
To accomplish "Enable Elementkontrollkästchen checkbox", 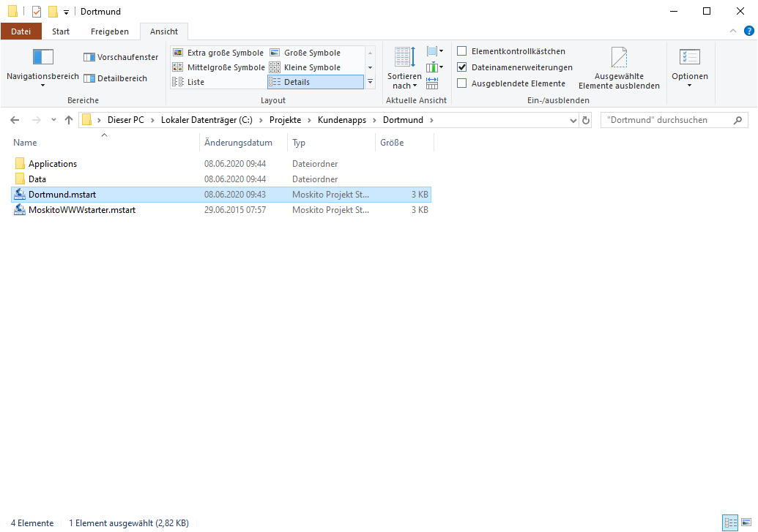I will tap(462, 51).
